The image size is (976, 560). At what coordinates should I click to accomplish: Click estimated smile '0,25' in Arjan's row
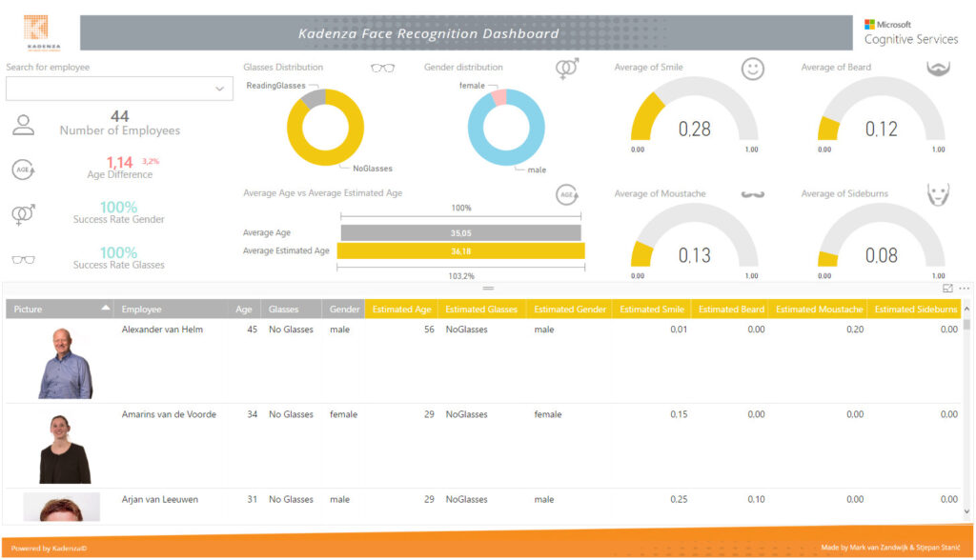[679, 500]
